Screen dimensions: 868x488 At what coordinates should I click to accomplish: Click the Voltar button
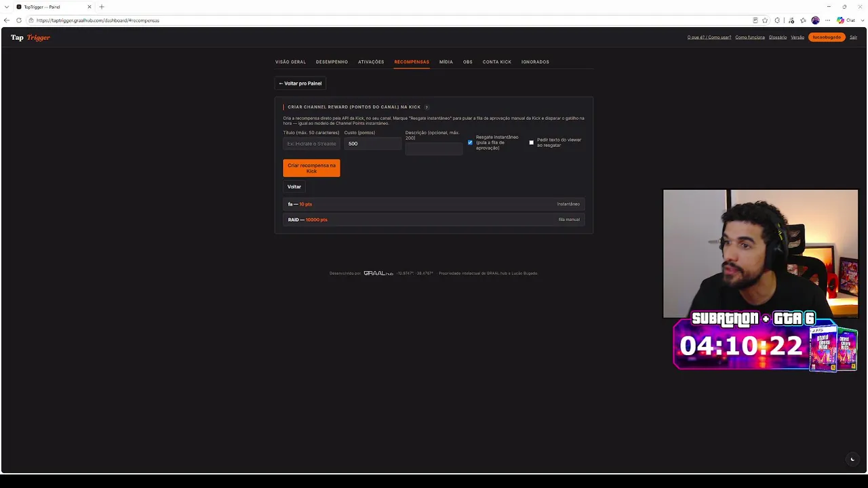294,186
